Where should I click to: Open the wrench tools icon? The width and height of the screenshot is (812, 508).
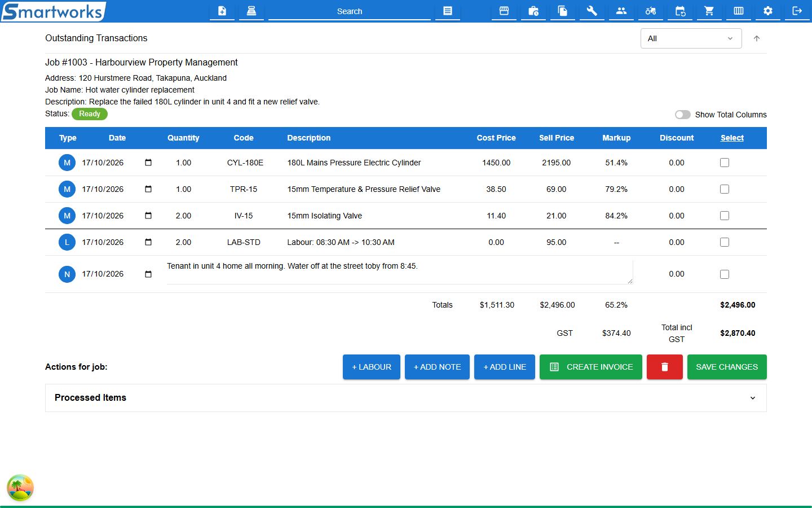click(x=592, y=11)
